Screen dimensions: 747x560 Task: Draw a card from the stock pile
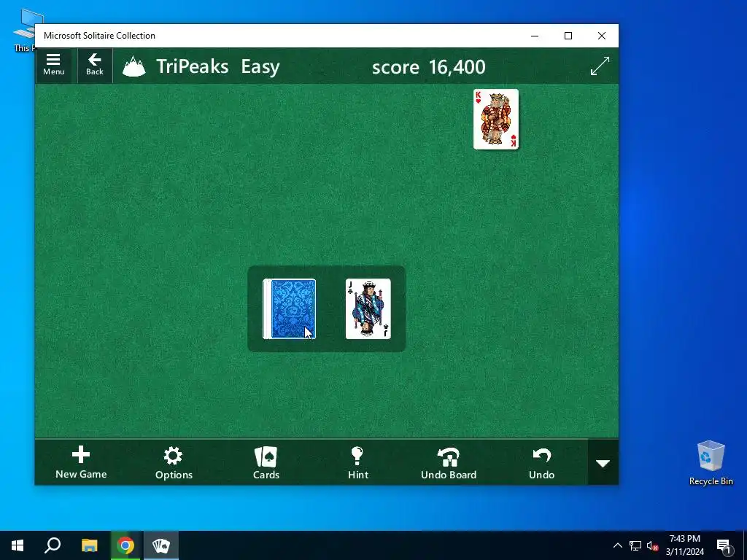tap(289, 309)
